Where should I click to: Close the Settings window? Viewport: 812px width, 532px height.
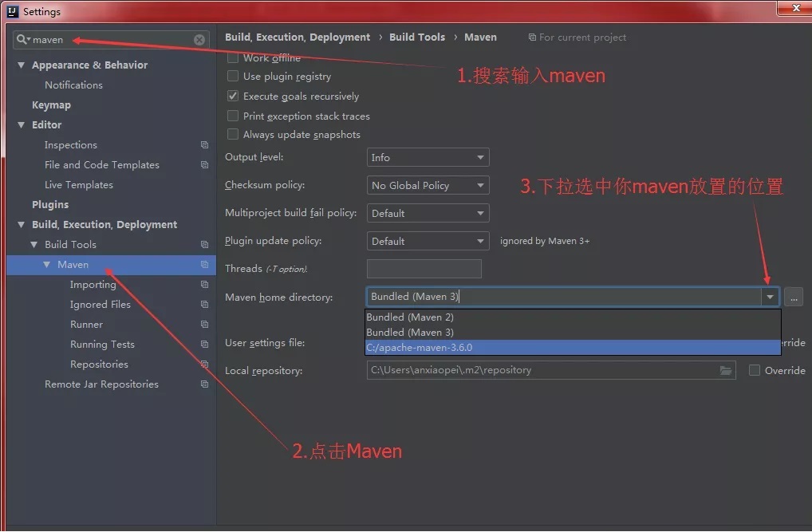point(796,8)
